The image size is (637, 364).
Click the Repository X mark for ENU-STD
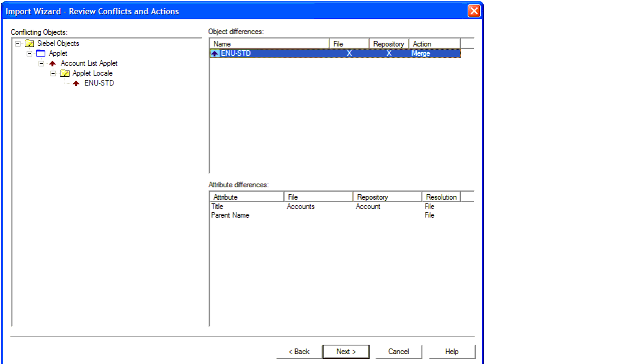(x=389, y=53)
